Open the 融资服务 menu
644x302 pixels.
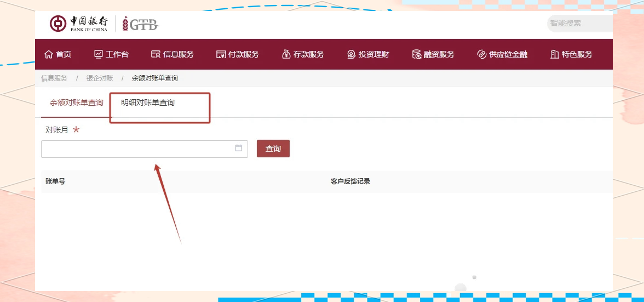click(x=433, y=54)
